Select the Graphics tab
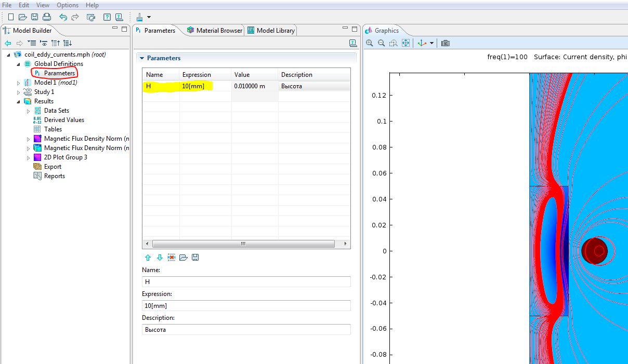This screenshot has height=364, width=628. click(382, 31)
